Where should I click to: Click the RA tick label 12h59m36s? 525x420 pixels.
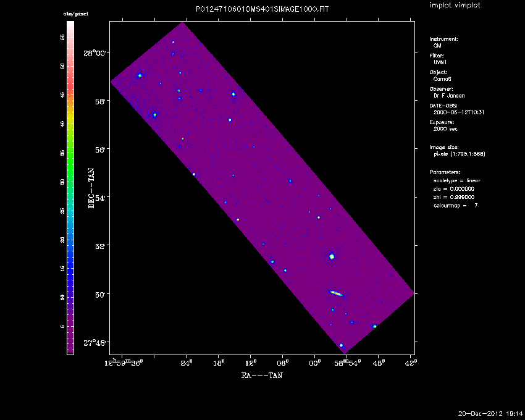(x=124, y=363)
